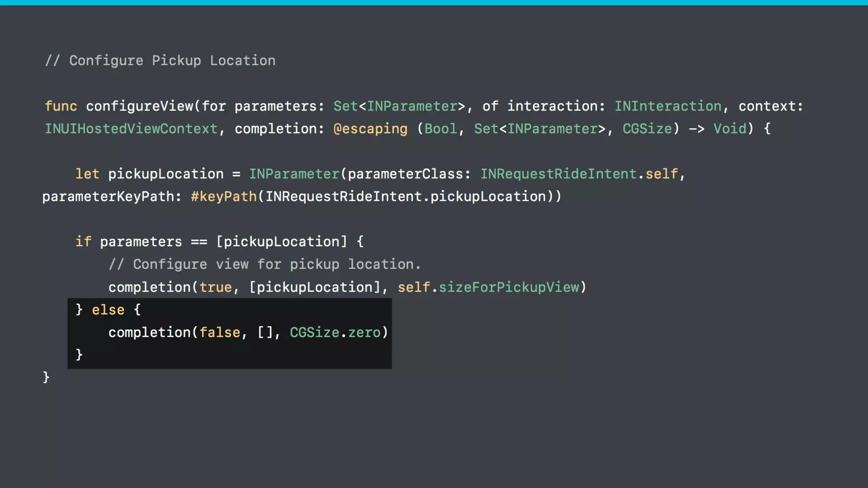This screenshot has height=488, width=868.
Task: Click the INUIHostedViewContext type
Action: tap(131, 129)
